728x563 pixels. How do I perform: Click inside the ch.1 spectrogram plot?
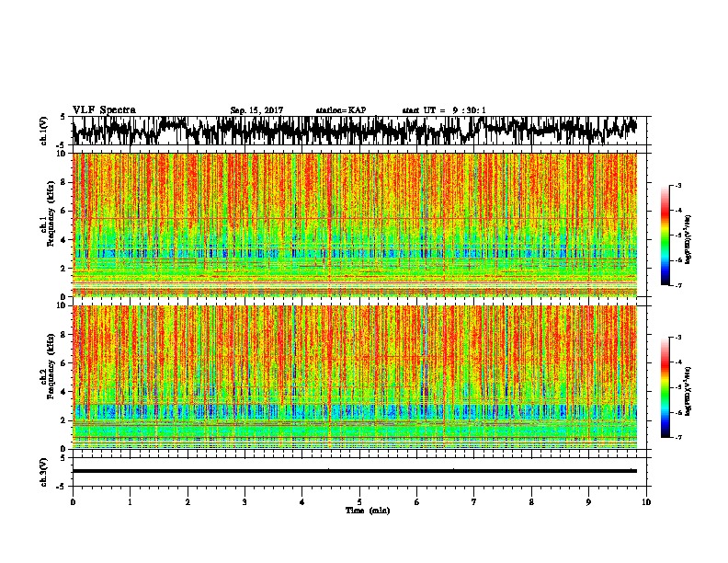pos(355,224)
